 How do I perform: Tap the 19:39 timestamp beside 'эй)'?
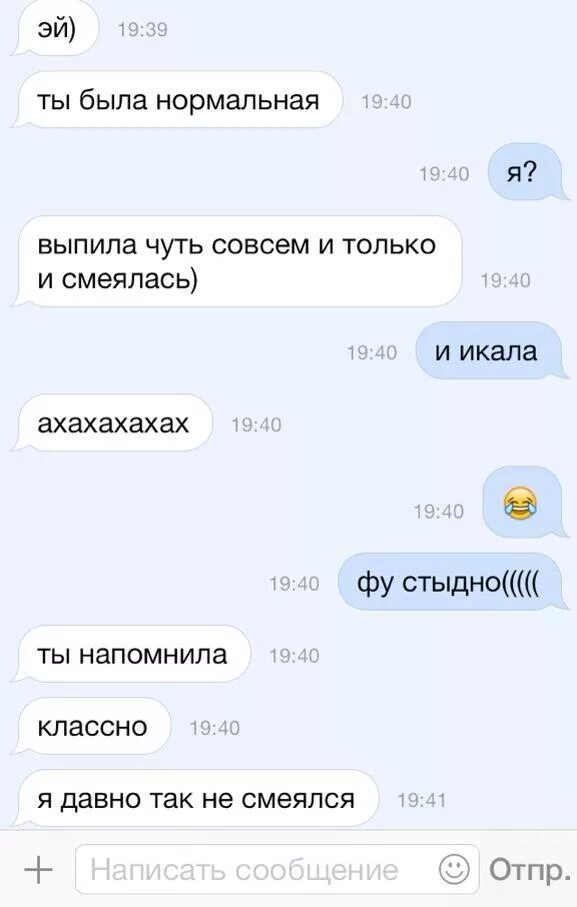tap(143, 30)
